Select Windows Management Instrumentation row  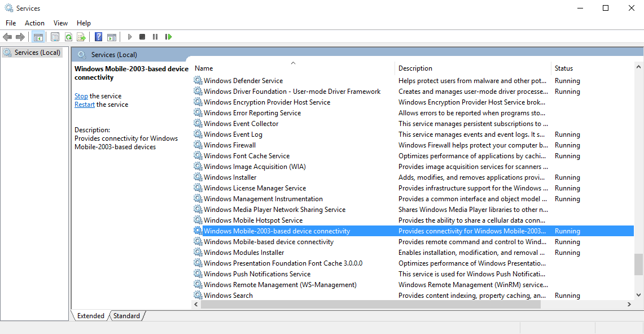[x=413, y=199]
